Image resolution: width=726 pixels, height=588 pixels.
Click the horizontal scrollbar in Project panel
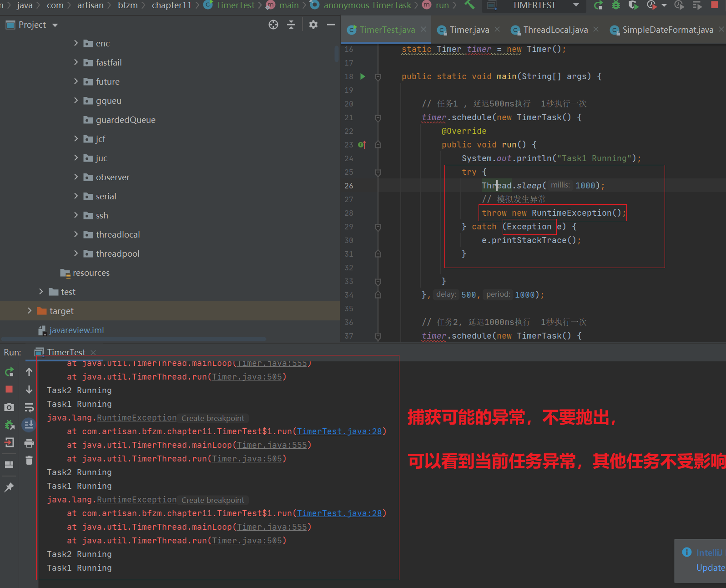[x=134, y=339]
